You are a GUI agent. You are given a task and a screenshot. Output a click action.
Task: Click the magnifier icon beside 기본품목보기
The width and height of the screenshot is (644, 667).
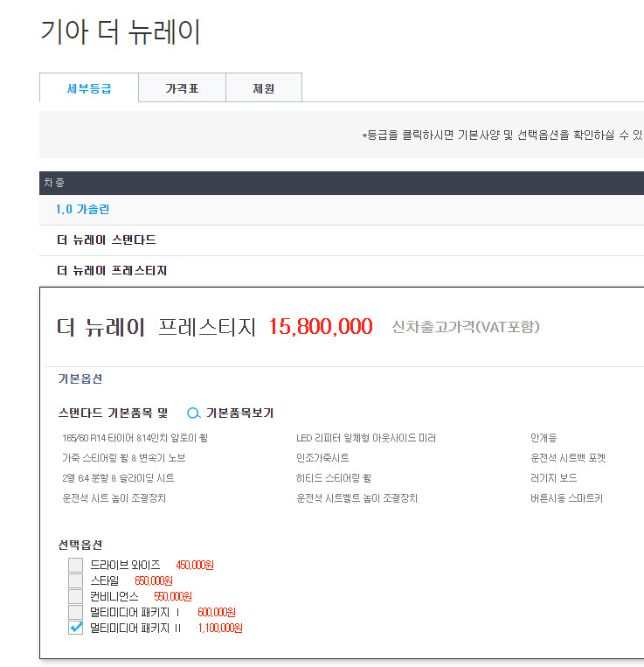point(194,413)
